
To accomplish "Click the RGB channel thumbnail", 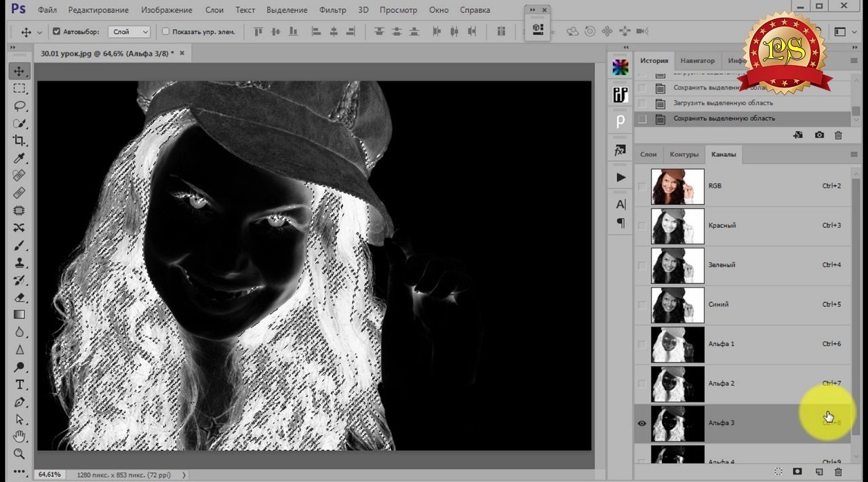I will pyautogui.click(x=677, y=186).
